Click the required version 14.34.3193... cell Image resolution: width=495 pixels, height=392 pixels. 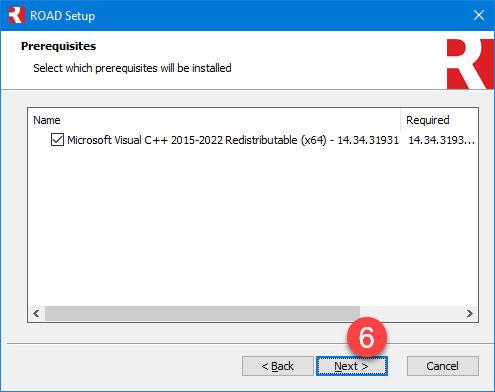pyautogui.click(x=441, y=140)
